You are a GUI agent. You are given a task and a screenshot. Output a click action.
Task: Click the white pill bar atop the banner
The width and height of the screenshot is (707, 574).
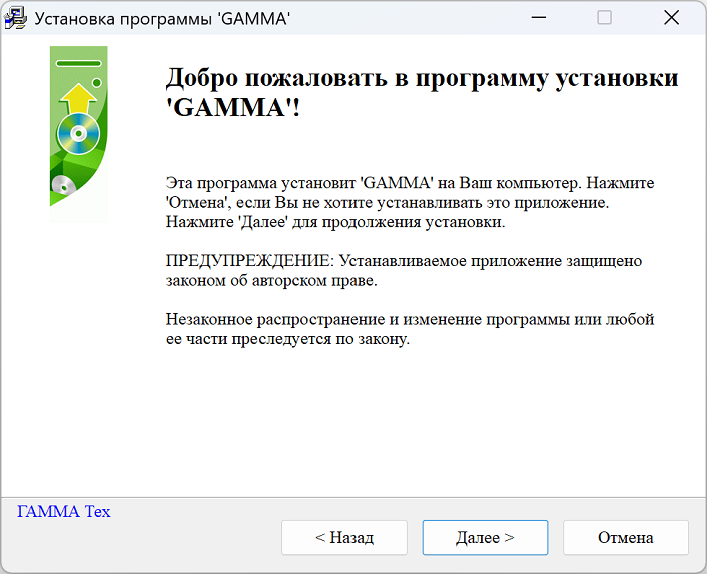pyautogui.click(x=79, y=64)
